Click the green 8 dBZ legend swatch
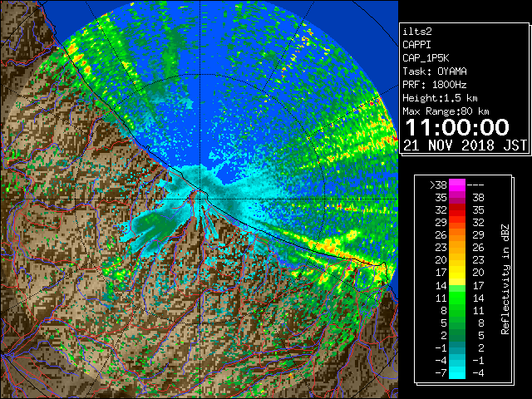Screen dimensions: 532x399 pyautogui.click(x=457, y=310)
